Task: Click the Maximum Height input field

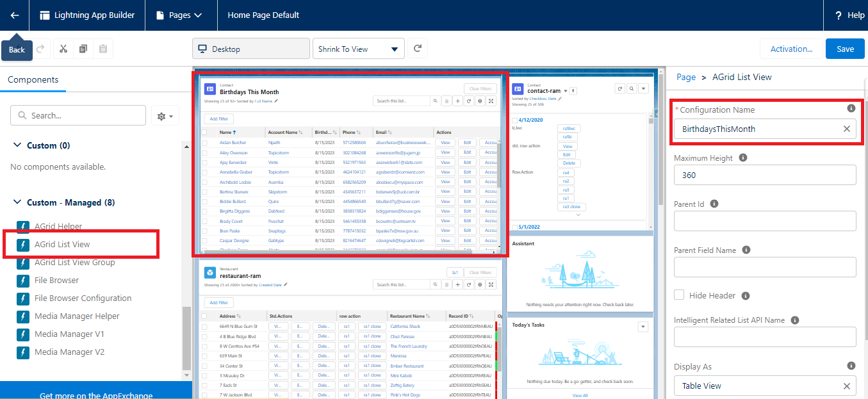Action: click(x=764, y=175)
